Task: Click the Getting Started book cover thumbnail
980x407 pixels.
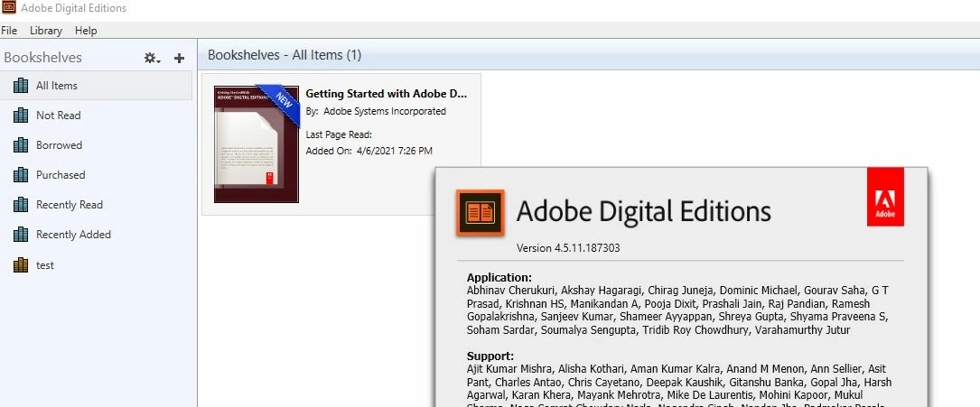Action: pyautogui.click(x=257, y=144)
